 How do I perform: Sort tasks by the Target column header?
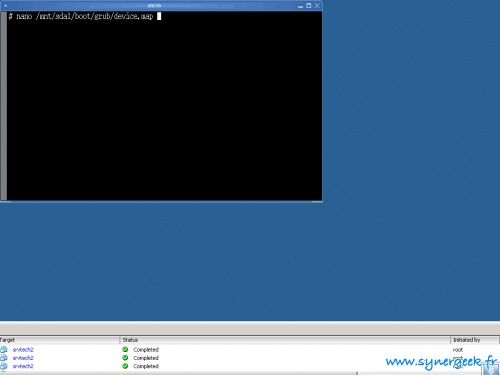click(x=60, y=340)
